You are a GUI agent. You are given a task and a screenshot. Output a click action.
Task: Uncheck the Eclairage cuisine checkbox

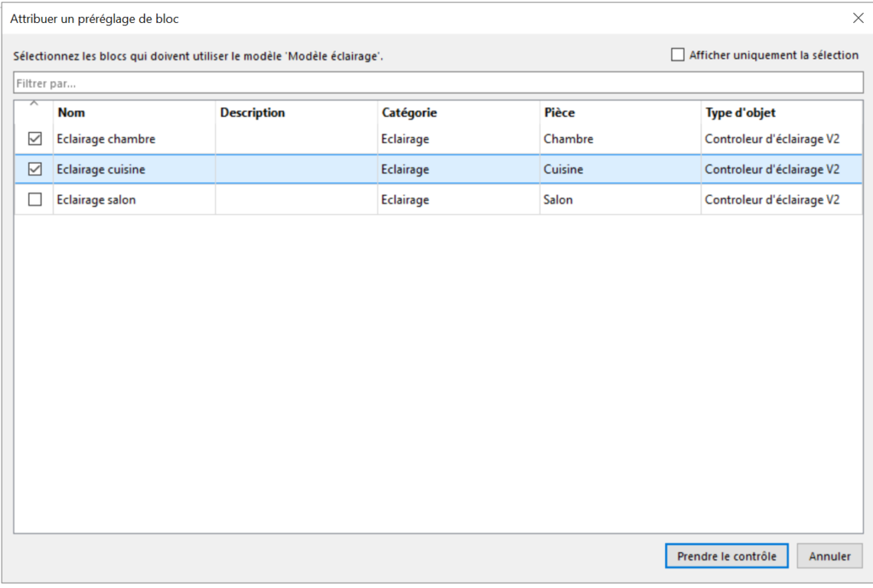(35, 170)
